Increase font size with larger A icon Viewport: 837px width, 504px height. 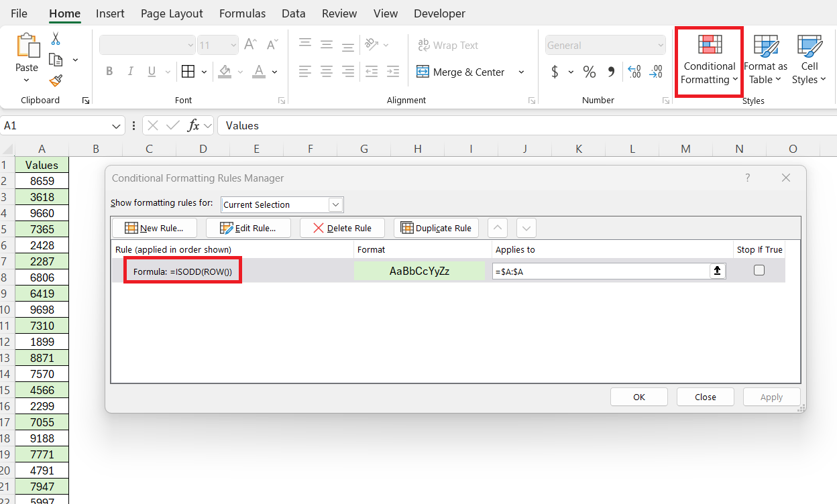251,45
